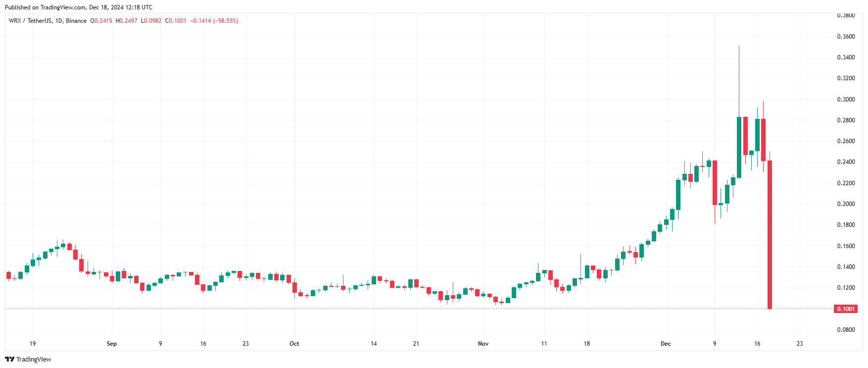Click the 14 date label on time axis
Image resolution: width=868 pixels, height=368 pixels.
pos(374,344)
